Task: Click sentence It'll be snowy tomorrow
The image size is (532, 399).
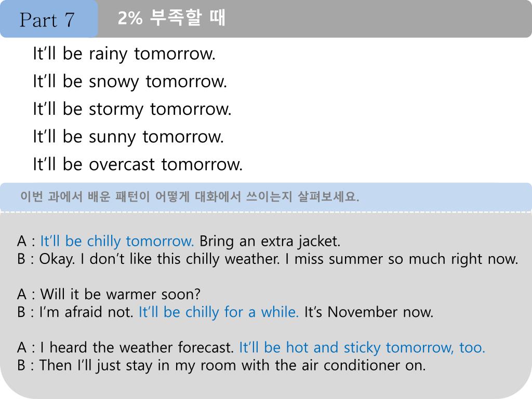Action: (130, 82)
